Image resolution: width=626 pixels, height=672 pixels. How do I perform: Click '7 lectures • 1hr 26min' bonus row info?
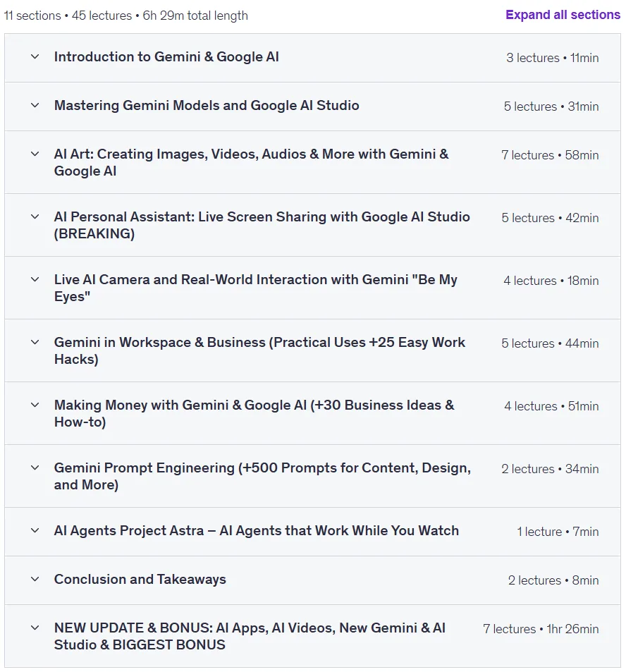[x=541, y=629]
